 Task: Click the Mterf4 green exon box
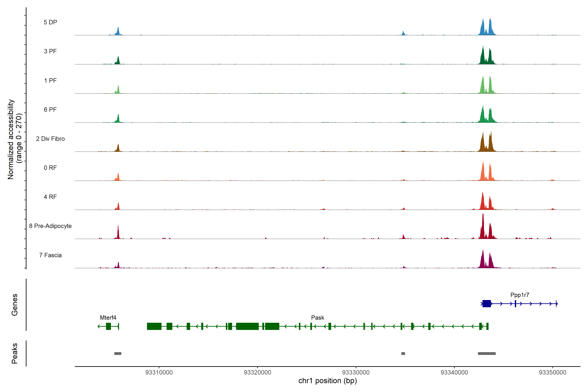coord(108,326)
